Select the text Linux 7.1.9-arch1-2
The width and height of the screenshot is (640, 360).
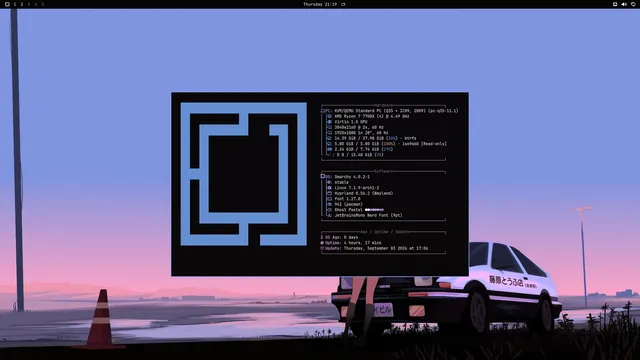click(356, 188)
